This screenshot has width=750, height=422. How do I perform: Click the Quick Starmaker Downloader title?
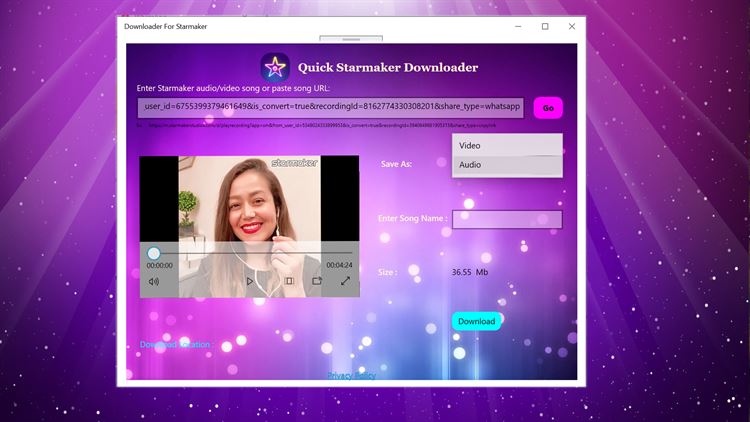click(388, 67)
